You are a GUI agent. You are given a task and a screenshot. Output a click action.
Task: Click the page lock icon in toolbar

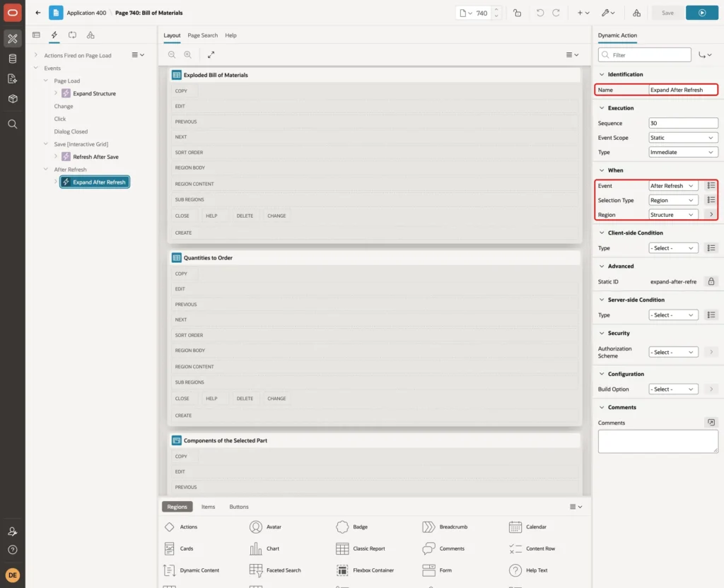click(517, 13)
